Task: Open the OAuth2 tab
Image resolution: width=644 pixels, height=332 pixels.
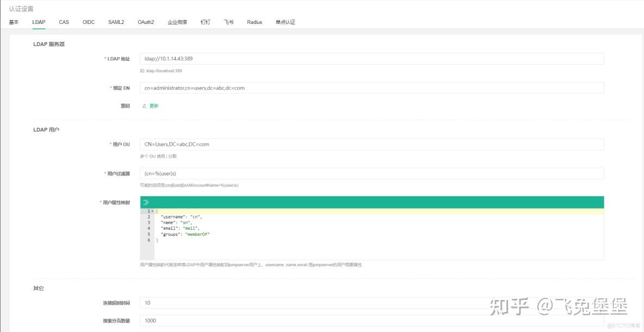Action: point(146,22)
